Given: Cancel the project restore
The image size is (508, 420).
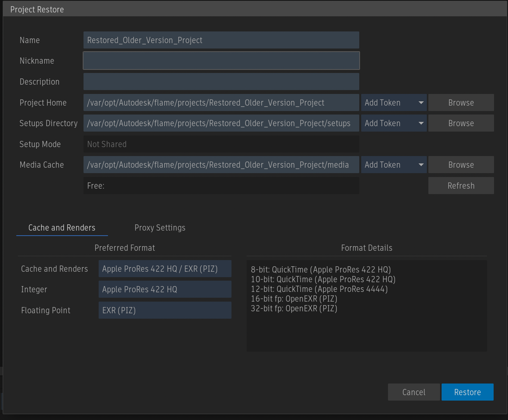Looking at the screenshot, I should pyautogui.click(x=414, y=392).
